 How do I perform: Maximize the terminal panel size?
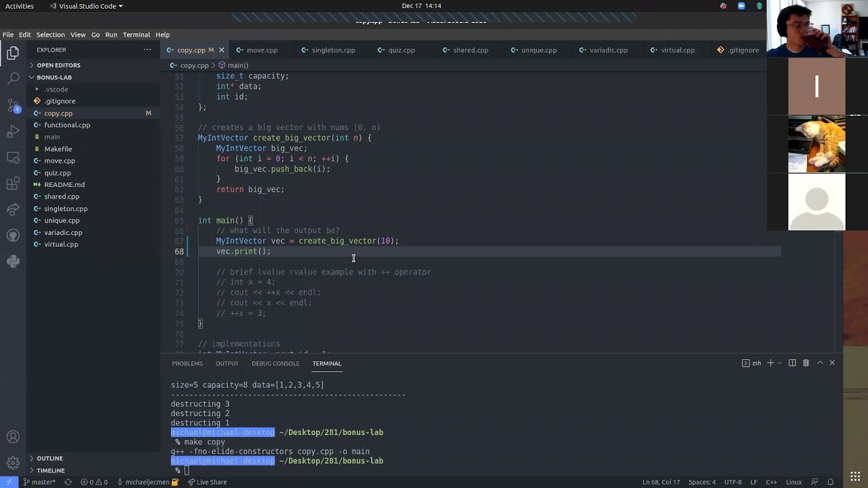coord(820,363)
